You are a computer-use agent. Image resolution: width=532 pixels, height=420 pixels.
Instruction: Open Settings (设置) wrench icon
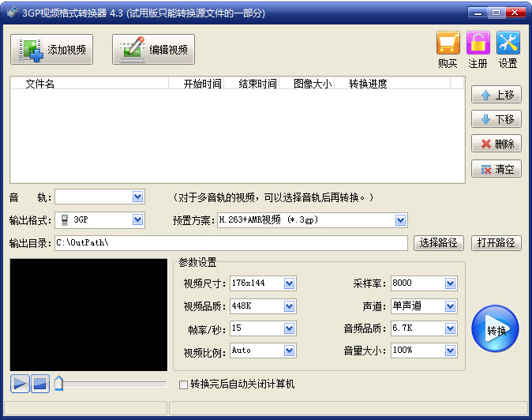[x=508, y=43]
